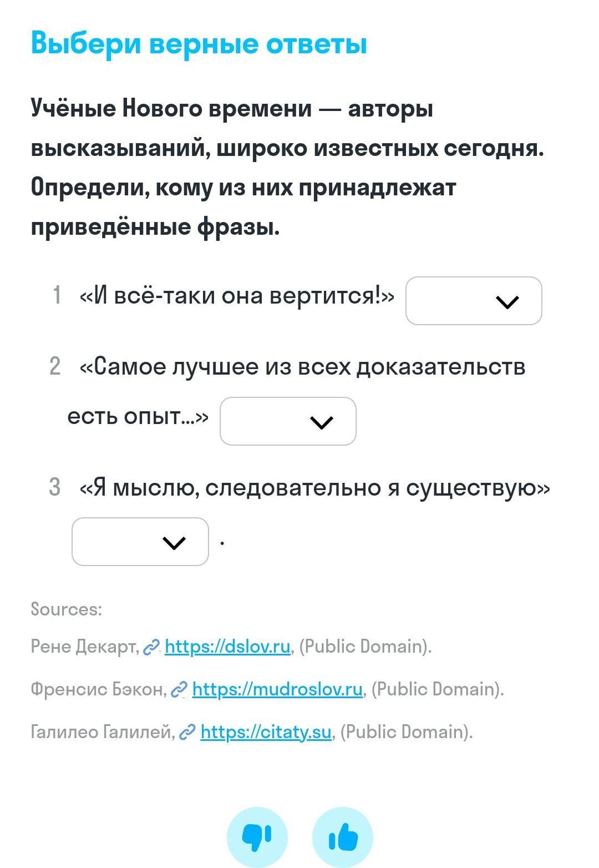This screenshot has width=599, height=868.
Task: Click the Галилео Галилей source name
Action: 103,732
